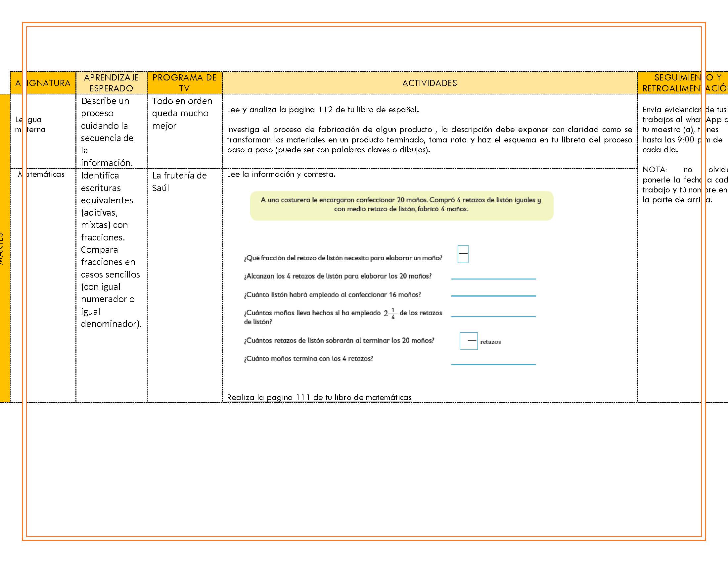The height and width of the screenshot is (563, 728).
Task: Click the 'NOTA: no olvides' paragraph
Action: click(x=685, y=184)
